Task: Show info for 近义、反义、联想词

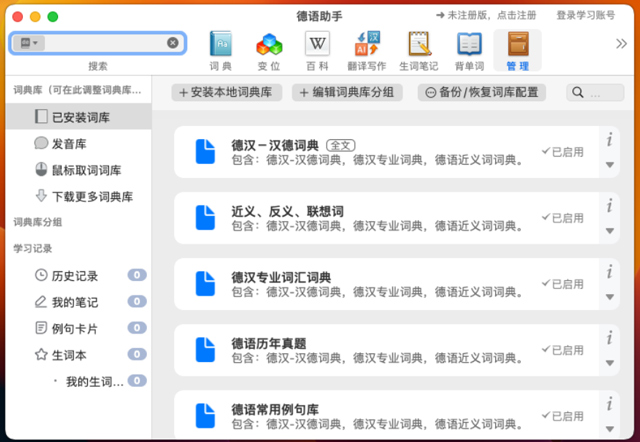Action: [609, 206]
